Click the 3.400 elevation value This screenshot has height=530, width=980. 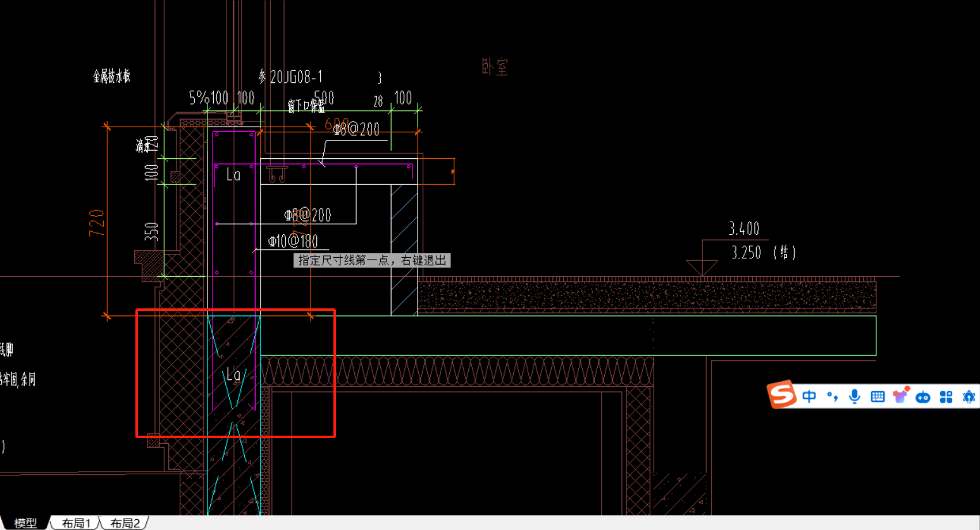tap(744, 229)
